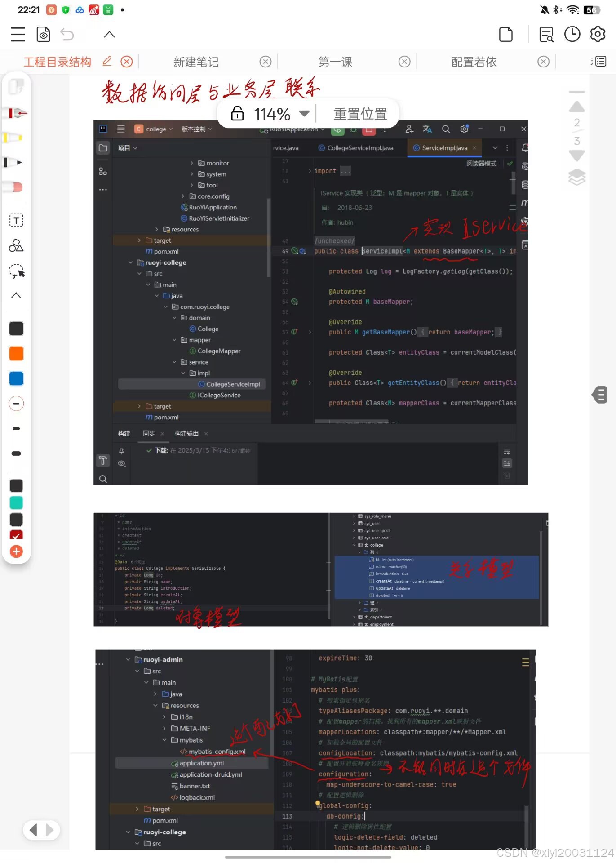616x863 pixels.
Task: Switch to the 配置若依 tab
Action: (x=474, y=62)
